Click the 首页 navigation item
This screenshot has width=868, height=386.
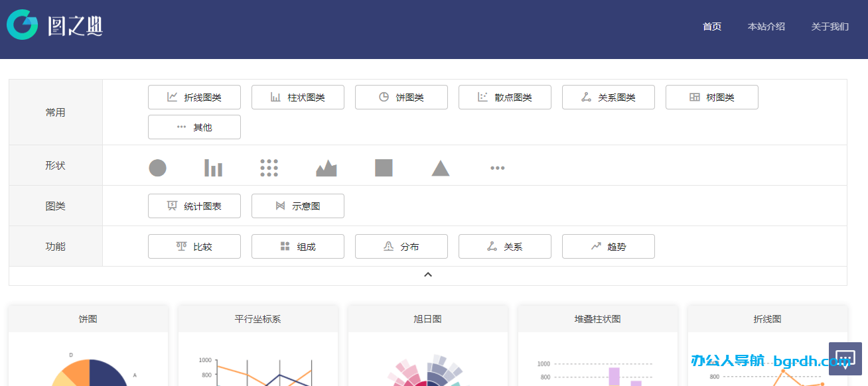click(711, 27)
